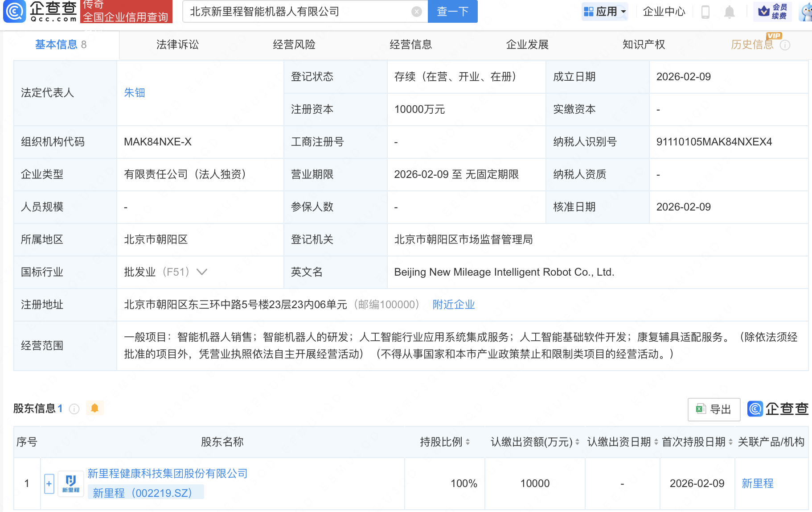Sort by 认缴出资额 column arrows
Screen dimensions: 812x512
[x=577, y=442]
